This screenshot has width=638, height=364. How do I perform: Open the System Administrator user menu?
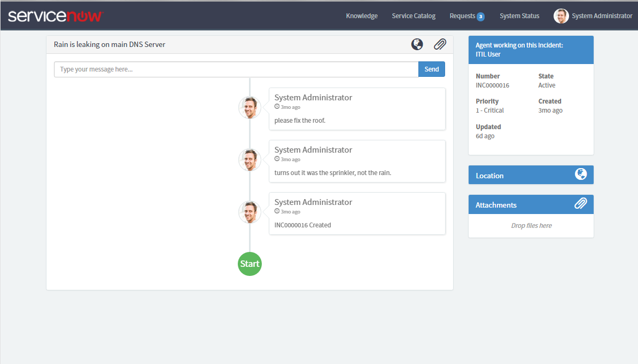pyautogui.click(x=602, y=16)
